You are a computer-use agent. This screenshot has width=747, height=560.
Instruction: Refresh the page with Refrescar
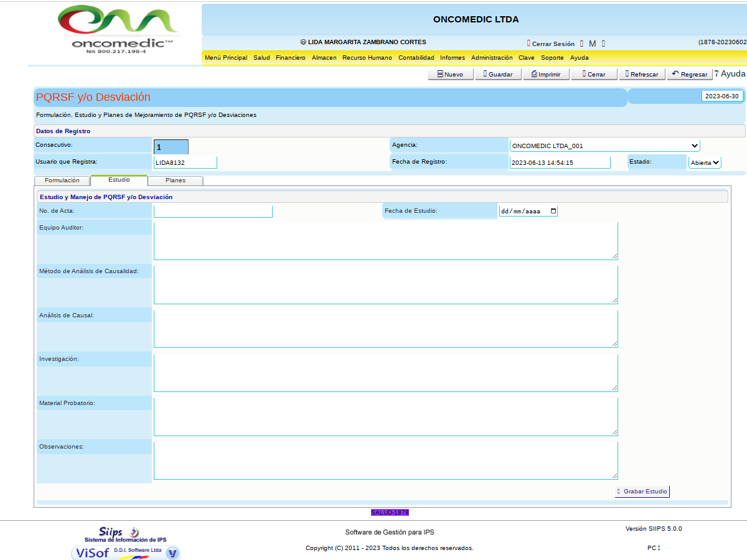pyautogui.click(x=641, y=74)
